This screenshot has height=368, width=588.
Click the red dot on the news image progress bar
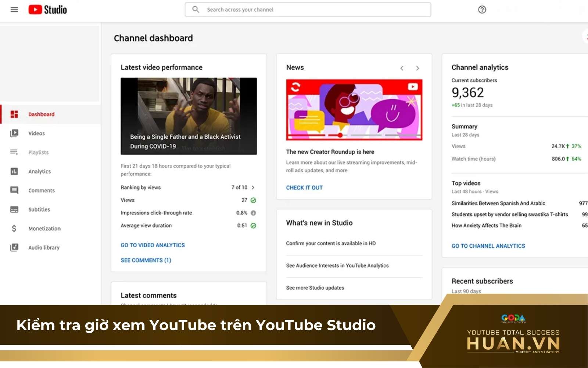point(340,135)
